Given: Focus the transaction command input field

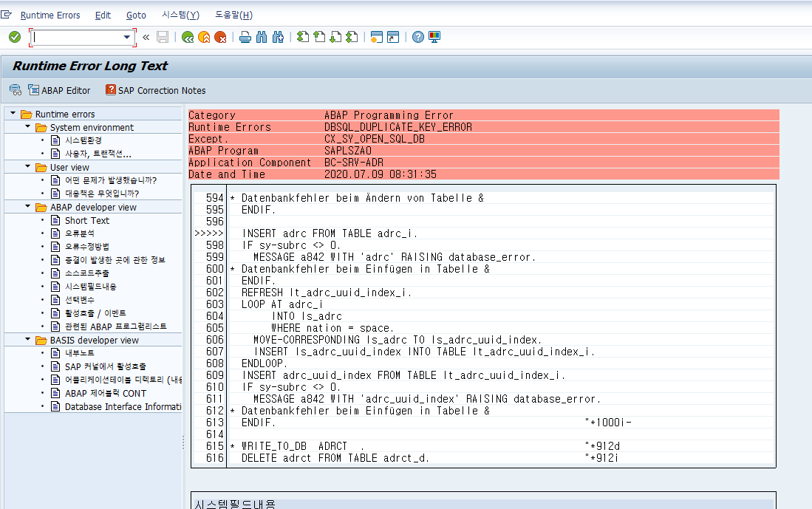Looking at the screenshot, I should (78, 37).
